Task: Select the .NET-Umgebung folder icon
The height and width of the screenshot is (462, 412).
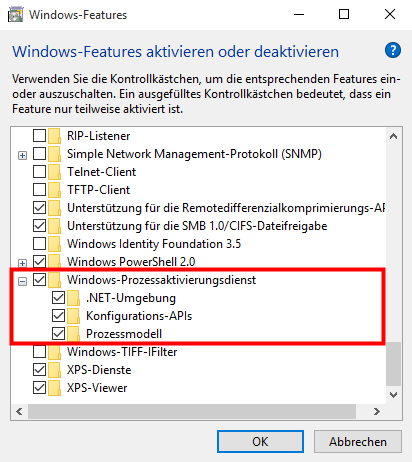Action: [73, 298]
